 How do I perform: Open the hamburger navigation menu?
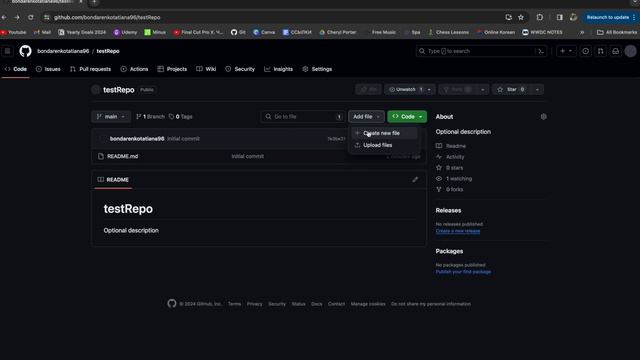[x=7, y=51]
